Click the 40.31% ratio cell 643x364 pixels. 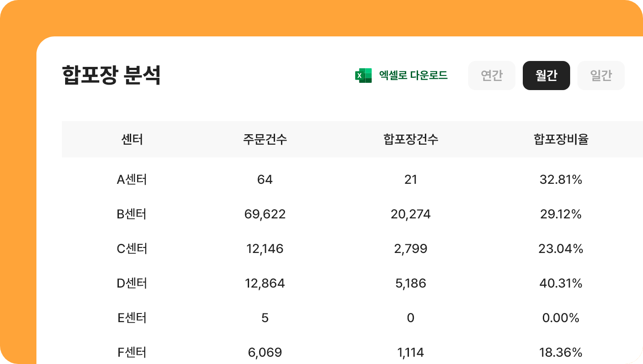click(561, 283)
